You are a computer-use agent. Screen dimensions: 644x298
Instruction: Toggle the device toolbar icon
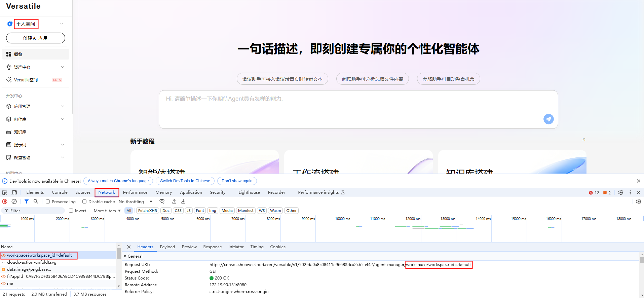tap(14, 192)
